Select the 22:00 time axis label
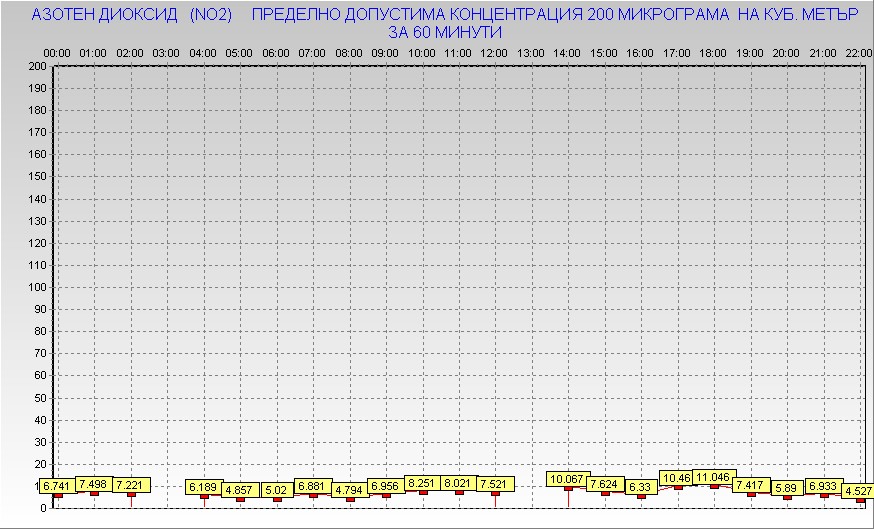The image size is (874, 529). 857,52
